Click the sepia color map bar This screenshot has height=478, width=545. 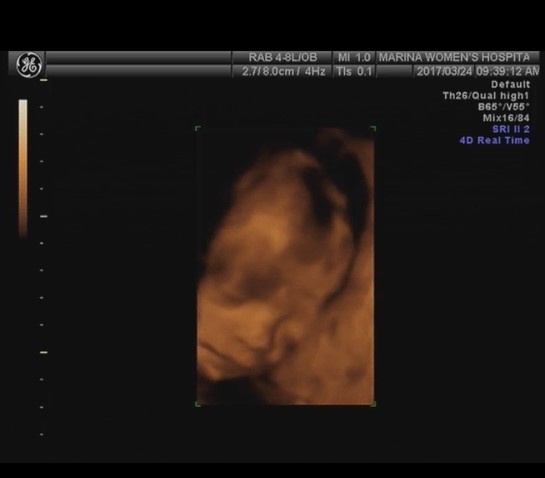(x=23, y=169)
